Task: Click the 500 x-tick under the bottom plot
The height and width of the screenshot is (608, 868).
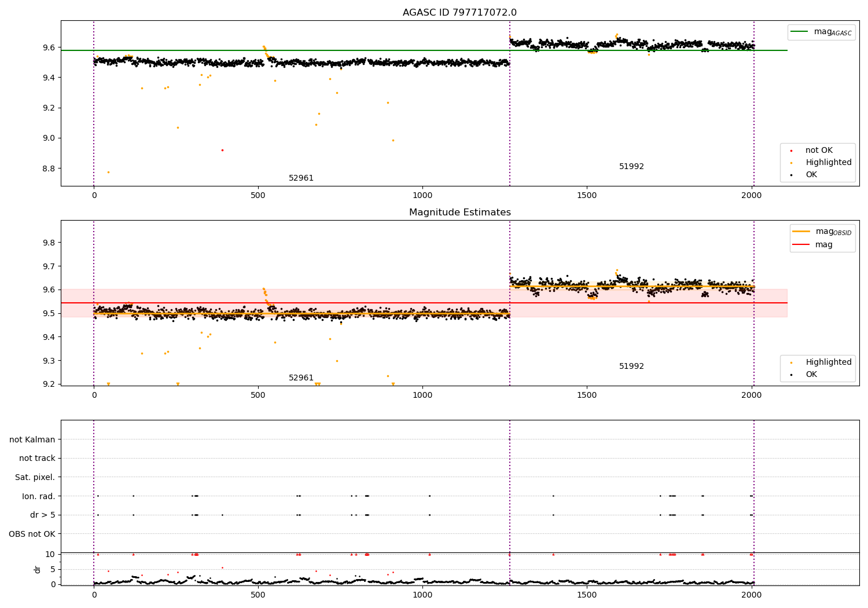Action: click(258, 596)
